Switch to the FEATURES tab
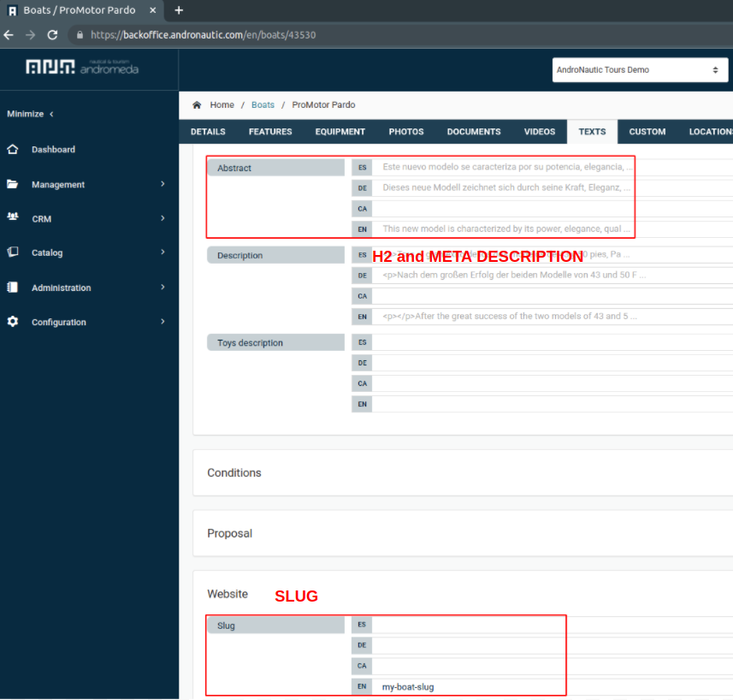 point(270,132)
